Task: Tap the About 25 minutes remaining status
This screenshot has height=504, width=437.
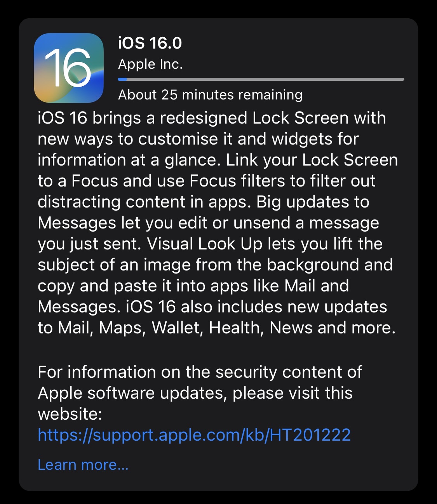Action: coord(210,95)
